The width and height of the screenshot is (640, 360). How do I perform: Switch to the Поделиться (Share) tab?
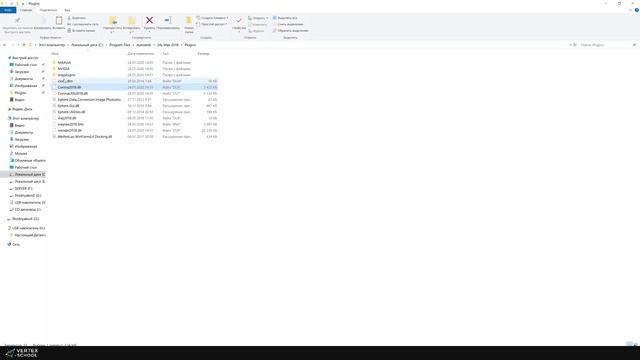click(49, 10)
